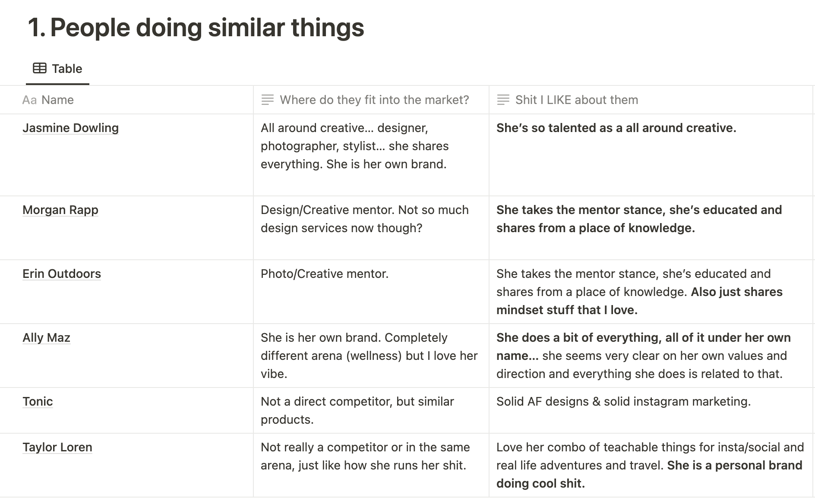
Task: Click the table view icon
Action: click(40, 68)
